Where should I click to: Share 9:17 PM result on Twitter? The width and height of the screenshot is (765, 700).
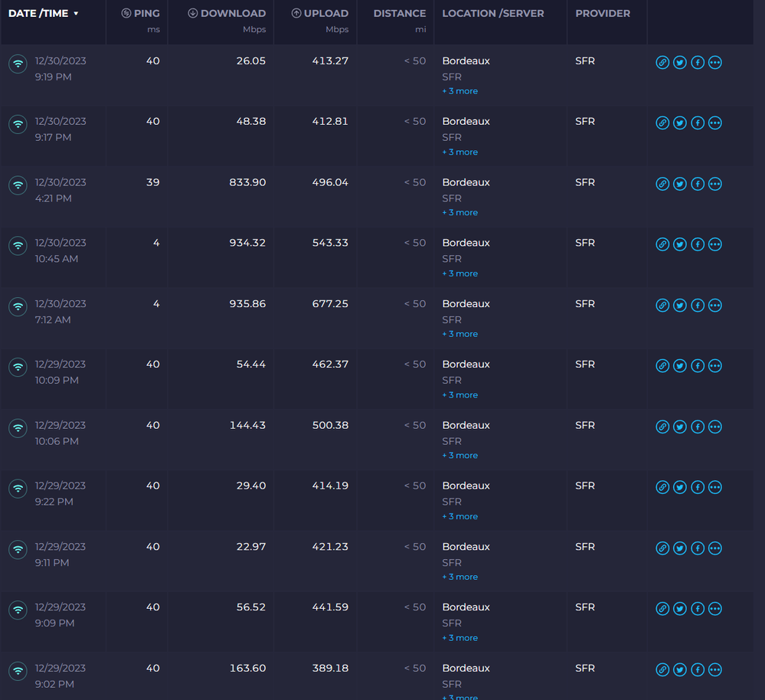tap(680, 123)
